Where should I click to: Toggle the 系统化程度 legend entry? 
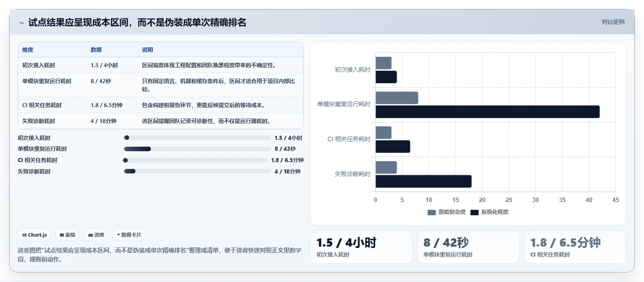[489, 212]
